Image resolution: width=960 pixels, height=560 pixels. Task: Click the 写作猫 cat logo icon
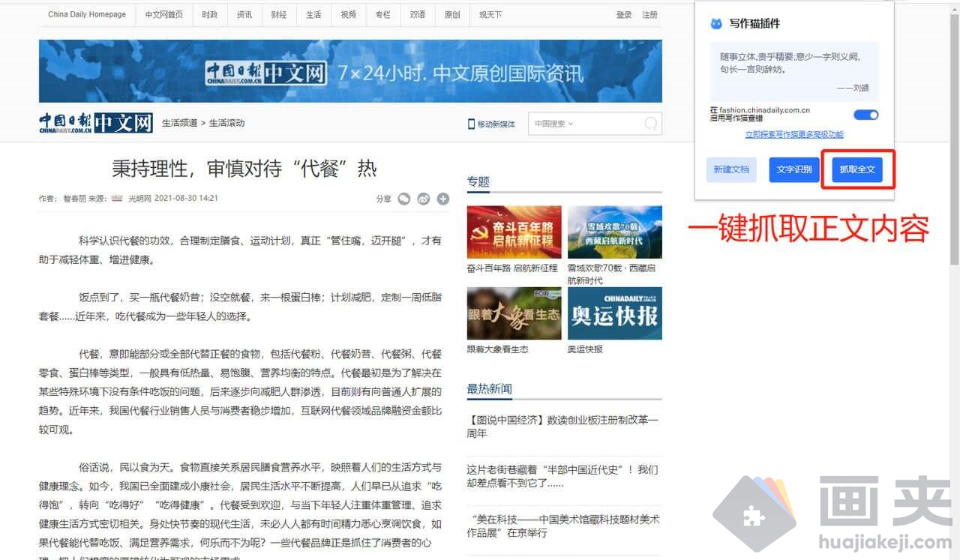(716, 24)
